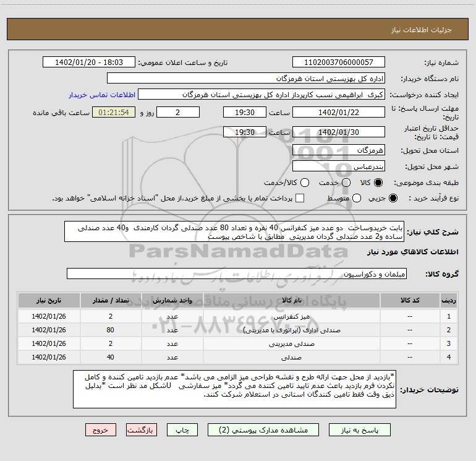Click the کد کالا column header
This screenshot has height=461, width=476.
(410, 300)
